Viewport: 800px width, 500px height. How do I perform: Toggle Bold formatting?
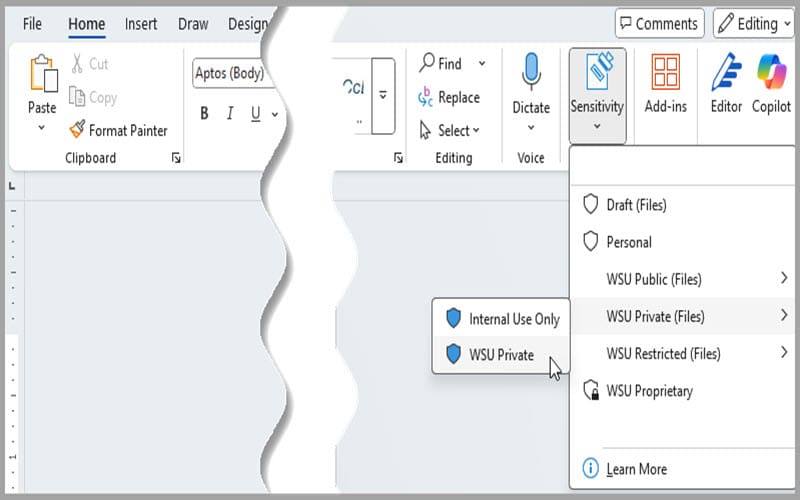[x=204, y=113]
